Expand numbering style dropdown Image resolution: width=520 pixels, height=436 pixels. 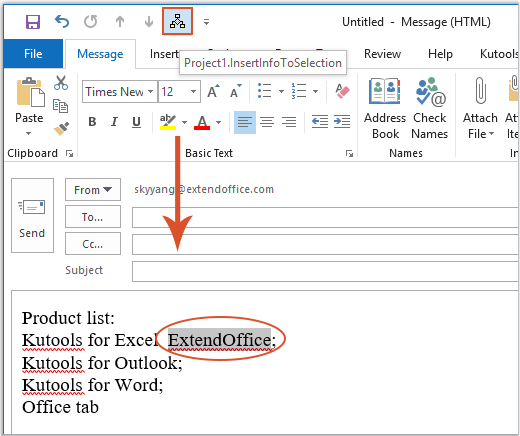pos(315,91)
